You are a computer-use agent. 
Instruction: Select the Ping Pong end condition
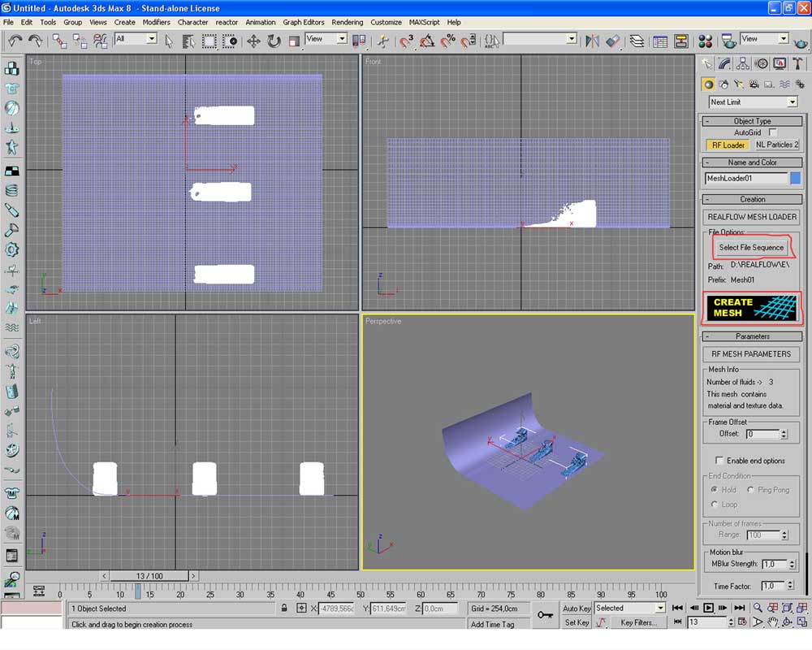point(751,490)
